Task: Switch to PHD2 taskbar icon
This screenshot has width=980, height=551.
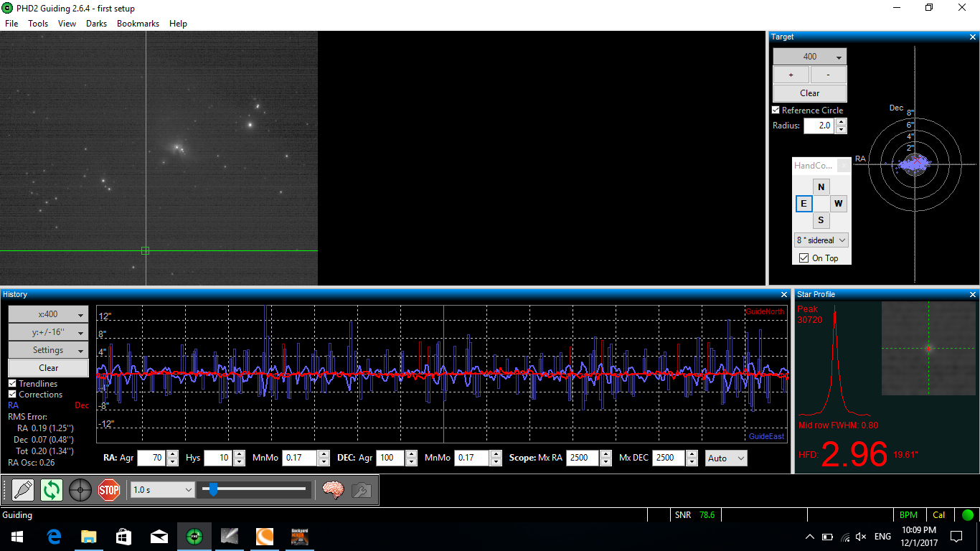Action: click(x=194, y=537)
